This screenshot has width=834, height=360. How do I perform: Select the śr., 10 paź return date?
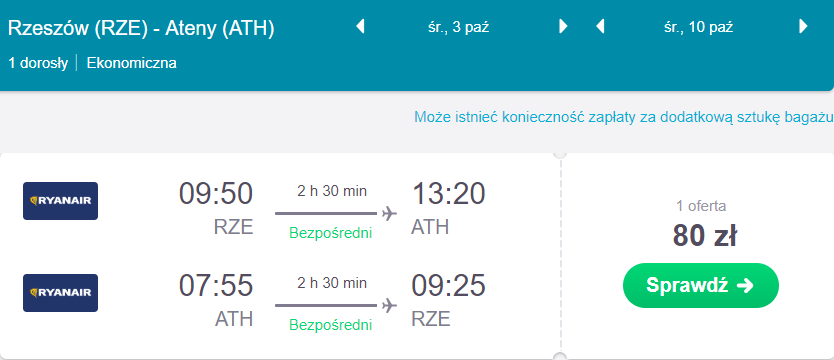(x=698, y=27)
